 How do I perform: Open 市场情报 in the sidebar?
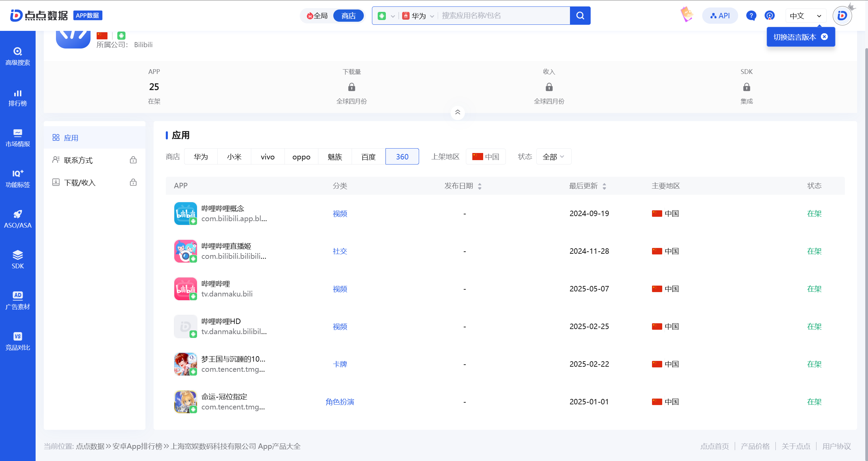tap(18, 138)
